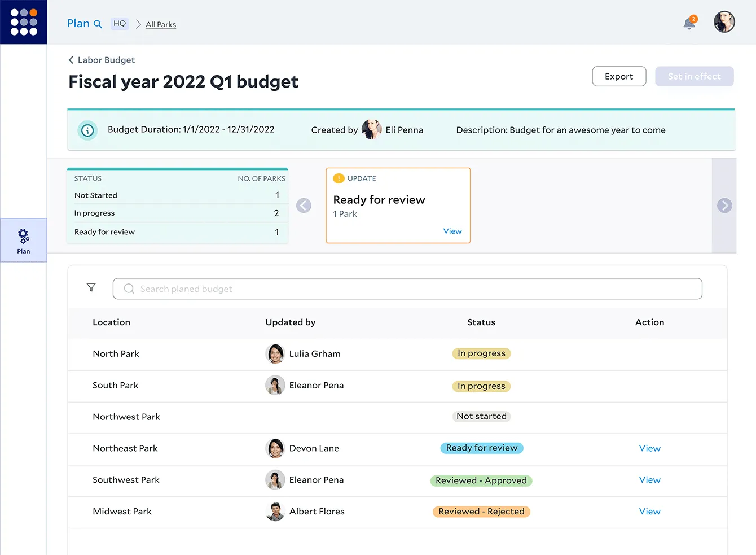Focus the Search planned budget field
756x555 pixels.
(407, 289)
